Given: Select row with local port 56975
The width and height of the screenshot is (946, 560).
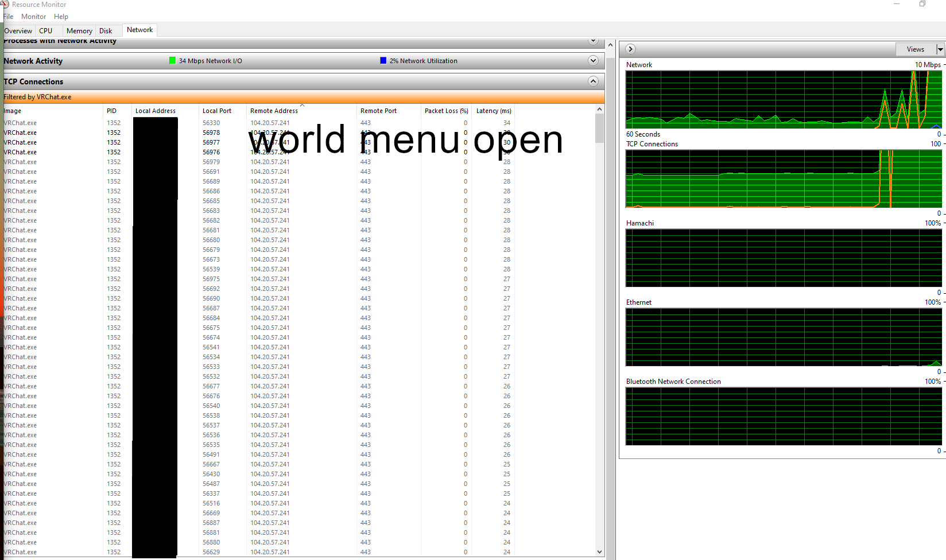Looking at the screenshot, I should tap(298, 279).
